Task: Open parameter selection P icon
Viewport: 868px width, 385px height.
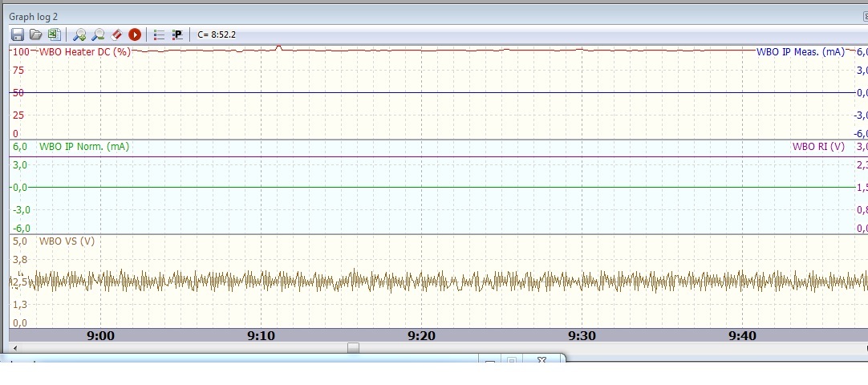Action: click(177, 34)
